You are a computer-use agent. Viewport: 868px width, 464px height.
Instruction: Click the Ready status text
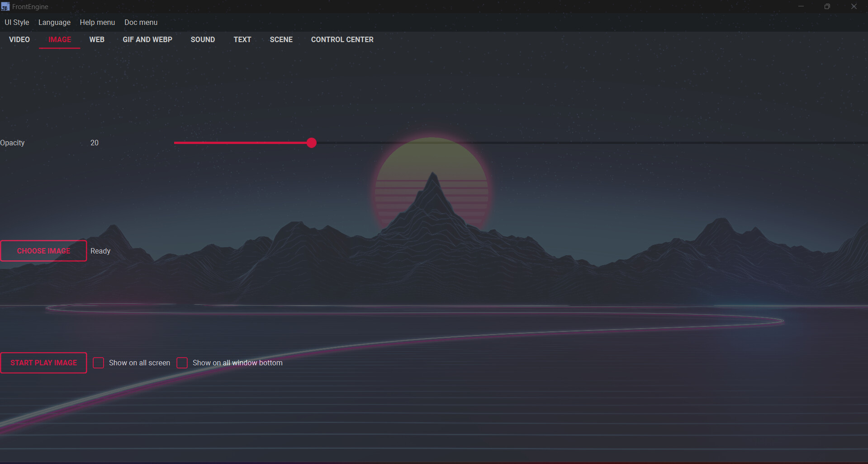pos(100,251)
